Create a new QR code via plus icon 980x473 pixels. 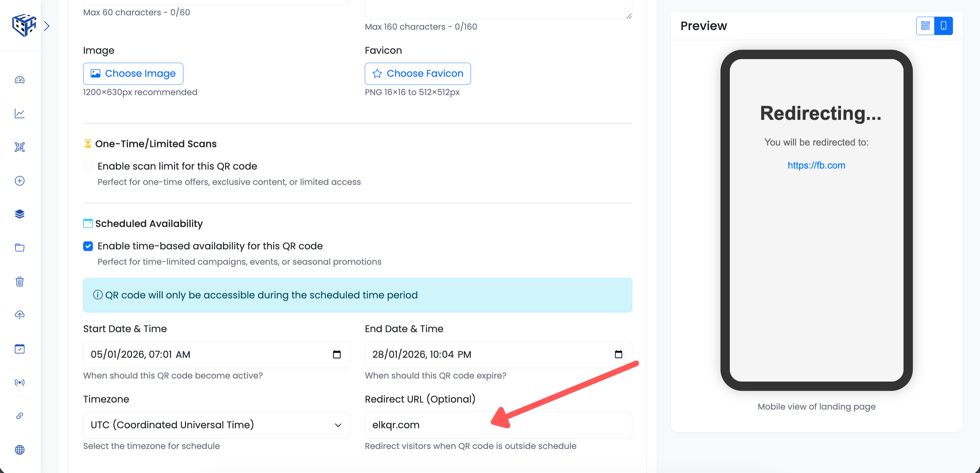(19, 181)
